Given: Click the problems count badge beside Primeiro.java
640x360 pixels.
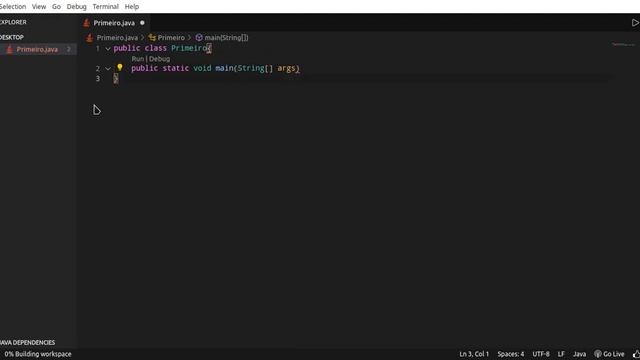Looking at the screenshot, I should click(x=69, y=49).
